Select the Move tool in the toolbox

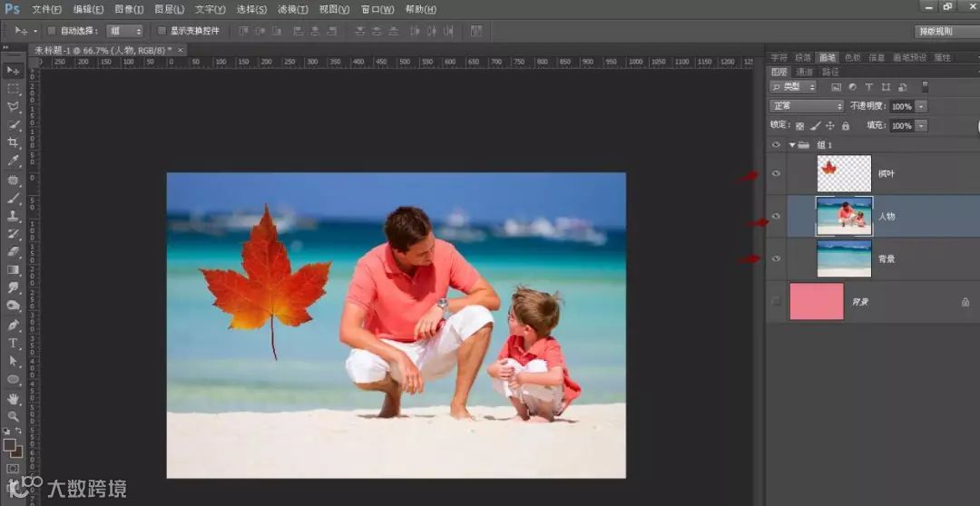pyautogui.click(x=13, y=71)
